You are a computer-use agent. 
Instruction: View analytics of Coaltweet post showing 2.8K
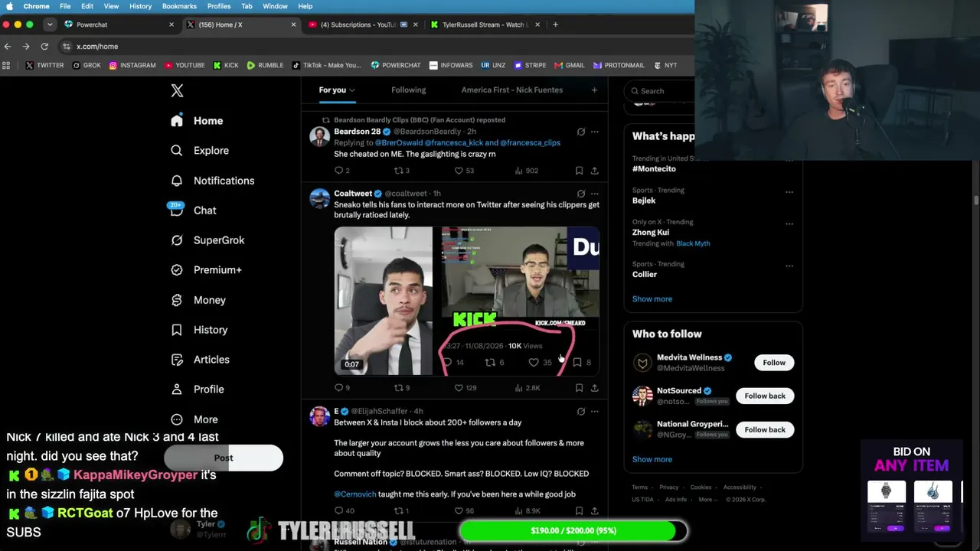tap(527, 388)
